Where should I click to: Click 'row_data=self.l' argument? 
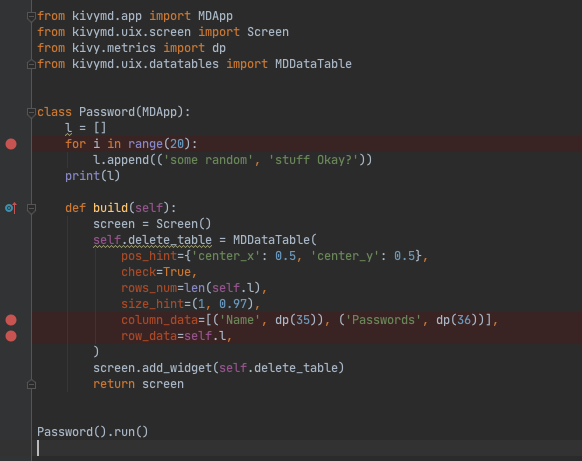click(173, 336)
